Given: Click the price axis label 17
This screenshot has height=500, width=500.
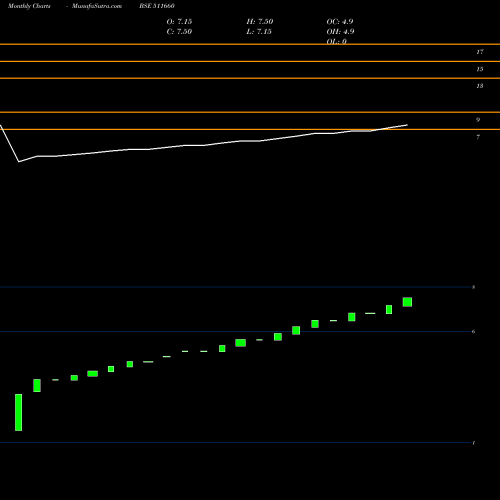Looking at the screenshot, I should pos(480,52).
